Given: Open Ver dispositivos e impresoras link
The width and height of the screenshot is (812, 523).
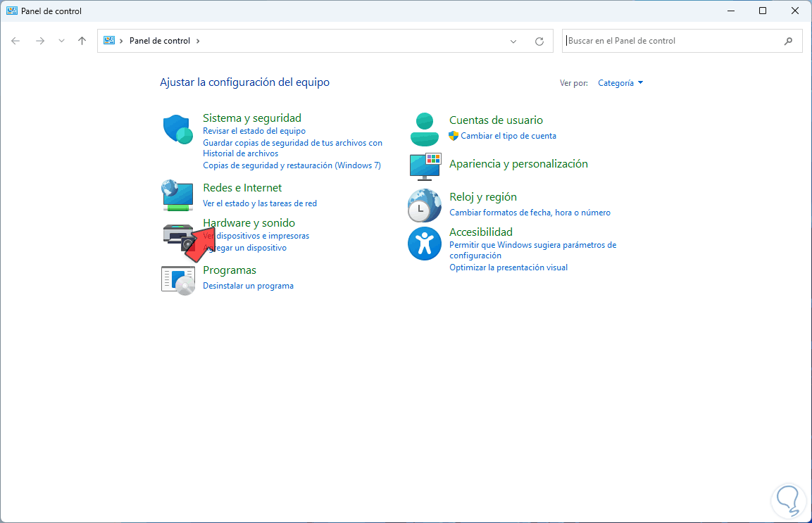Looking at the screenshot, I should pos(256,236).
